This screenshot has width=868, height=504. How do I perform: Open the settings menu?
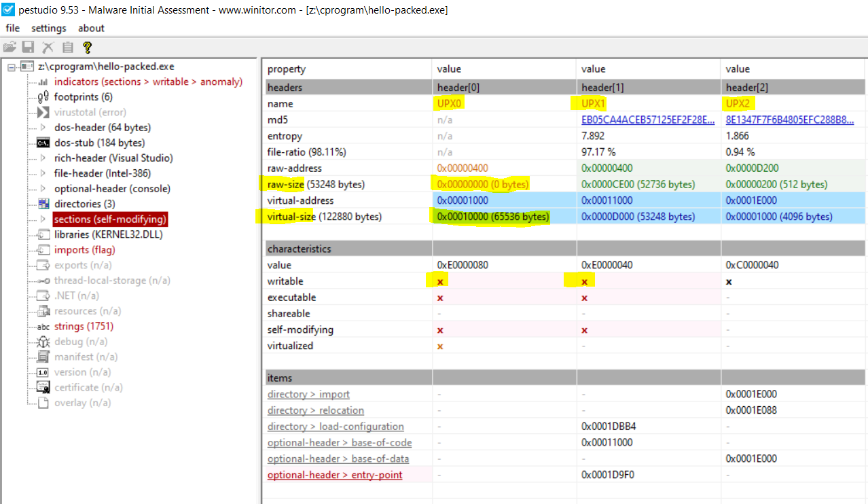tap(49, 28)
